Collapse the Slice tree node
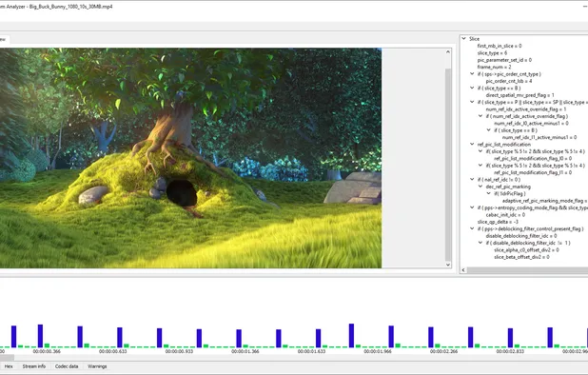Viewport: 588px width, 375px height. coord(464,39)
